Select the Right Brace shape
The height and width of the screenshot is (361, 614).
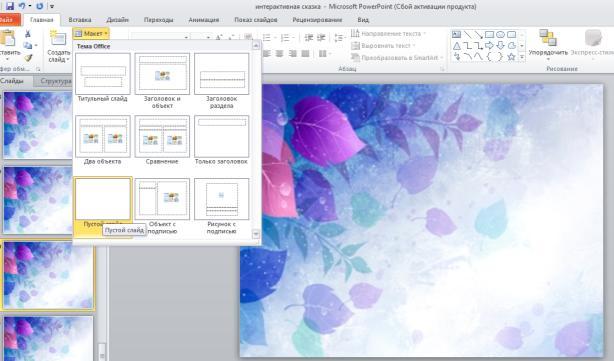click(500, 57)
